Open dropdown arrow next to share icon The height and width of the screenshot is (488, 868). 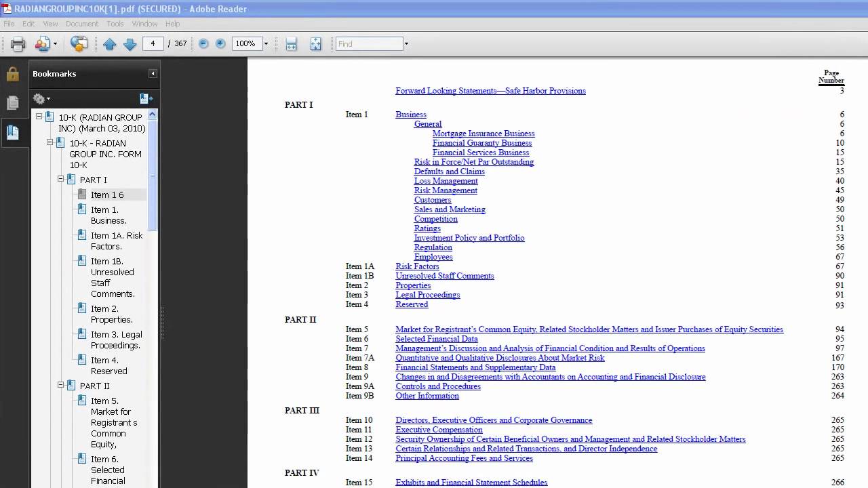pos(55,44)
